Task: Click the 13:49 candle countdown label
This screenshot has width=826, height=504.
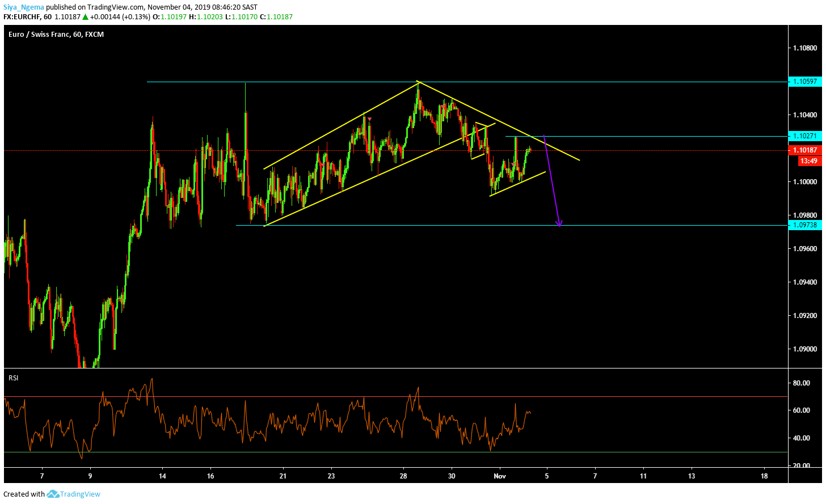Action: point(808,161)
